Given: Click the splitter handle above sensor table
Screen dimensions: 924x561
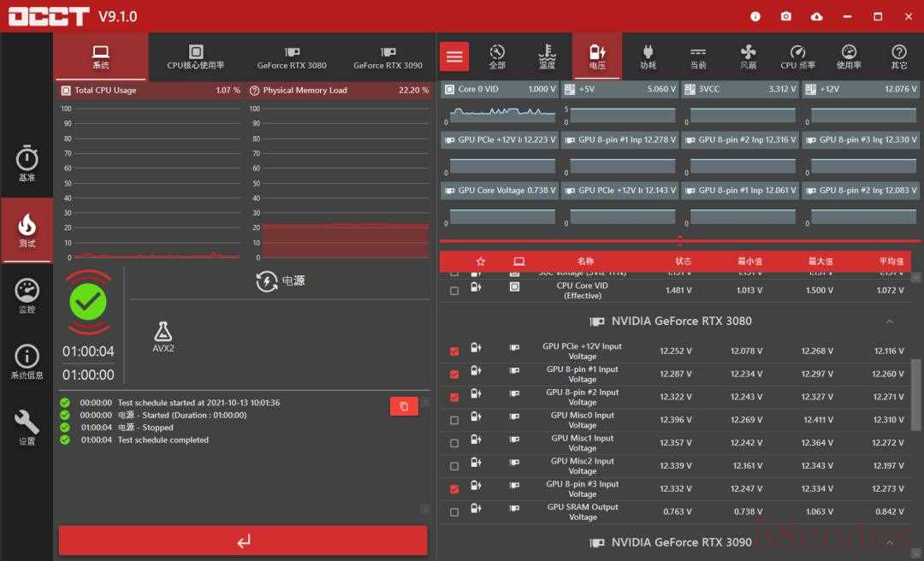Looking at the screenshot, I should tap(679, 240).
